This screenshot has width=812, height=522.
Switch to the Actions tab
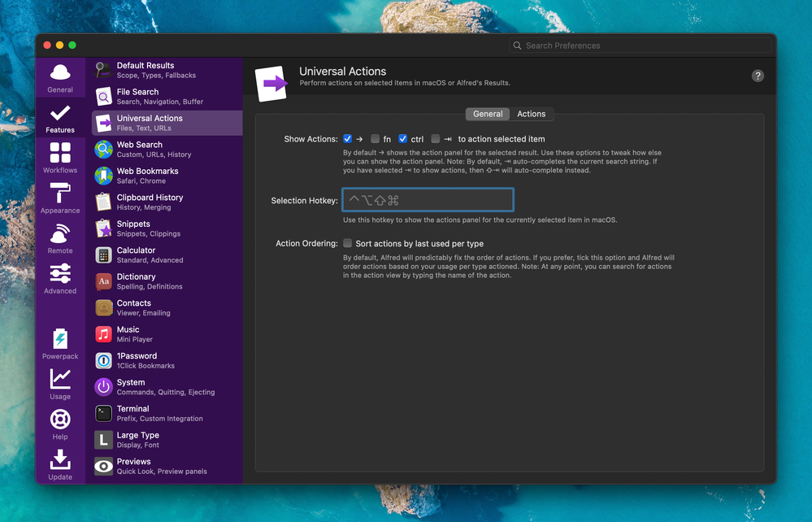pyautogui.click(x=532, y=114)
